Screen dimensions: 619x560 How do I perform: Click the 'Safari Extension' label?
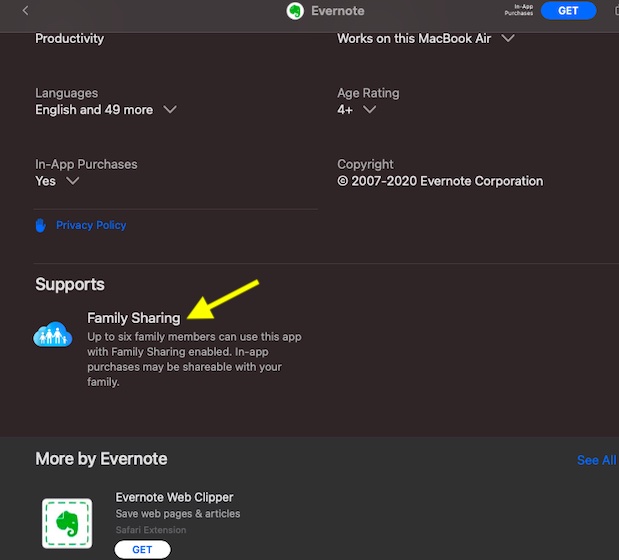[x=151, y=530]
